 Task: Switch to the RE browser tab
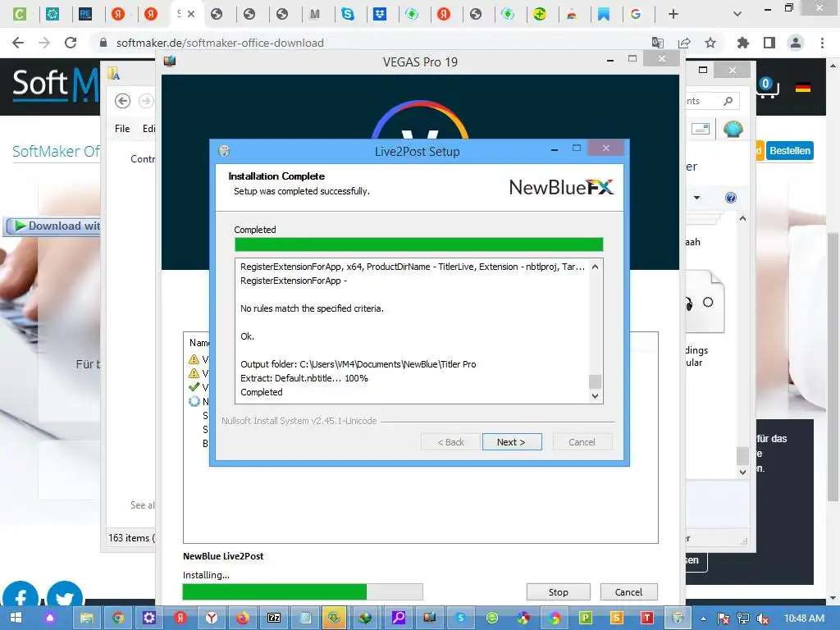coord(85,14)
